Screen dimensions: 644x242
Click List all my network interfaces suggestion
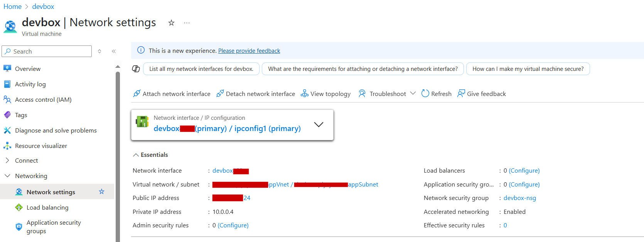(201, 69)
